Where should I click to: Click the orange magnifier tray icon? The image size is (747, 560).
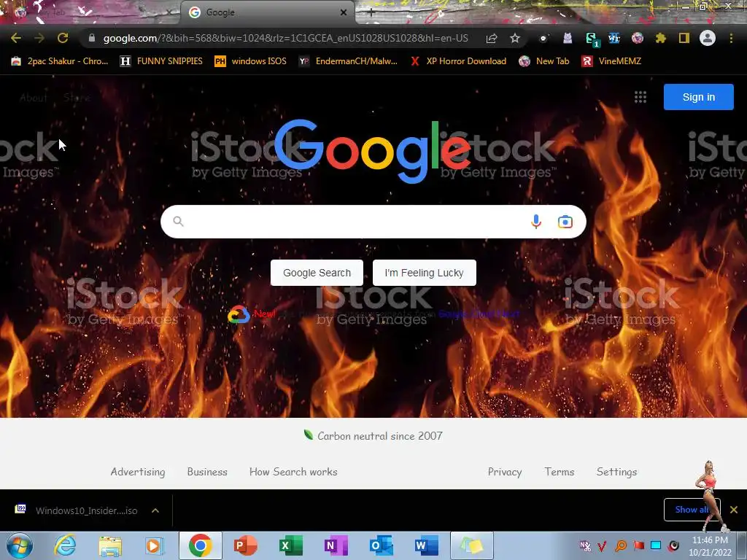point(621,545)
